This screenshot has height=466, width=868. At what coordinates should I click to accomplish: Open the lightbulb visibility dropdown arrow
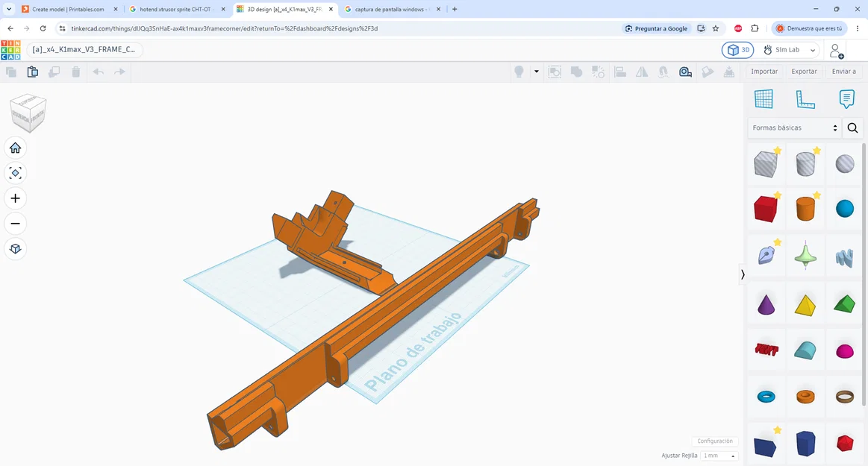[537, 72]
